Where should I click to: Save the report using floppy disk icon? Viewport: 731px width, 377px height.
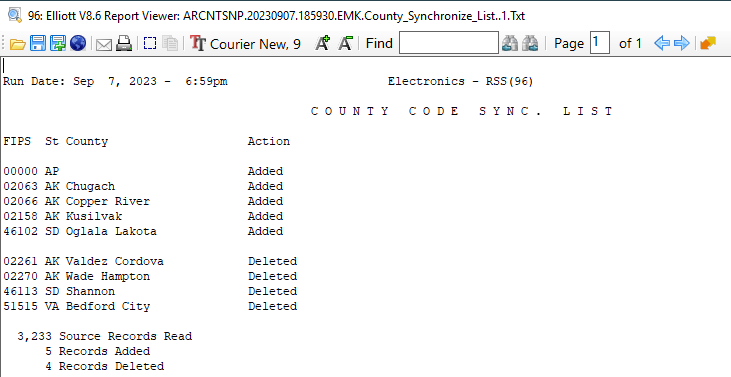click(x=38, y=43)
